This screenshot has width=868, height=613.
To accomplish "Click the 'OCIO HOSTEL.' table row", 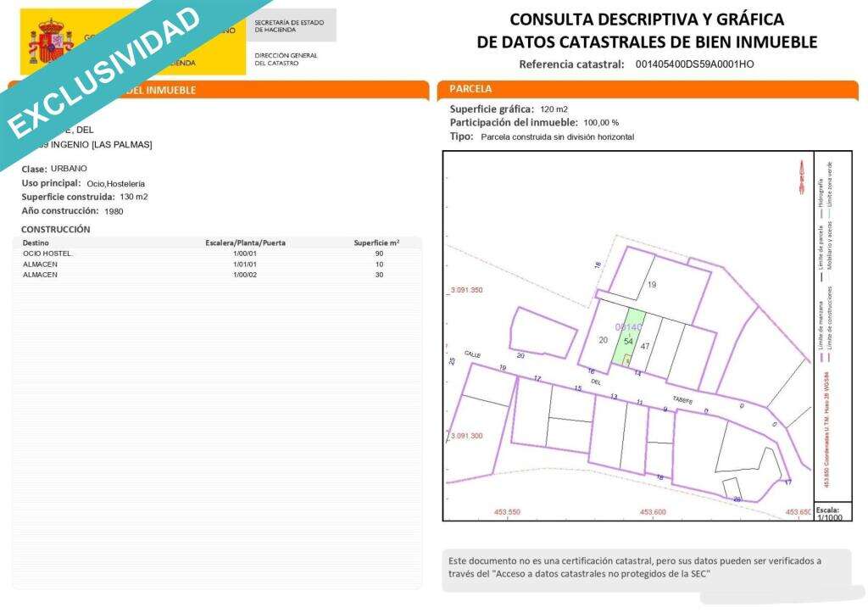I will [x=217, y=254].
